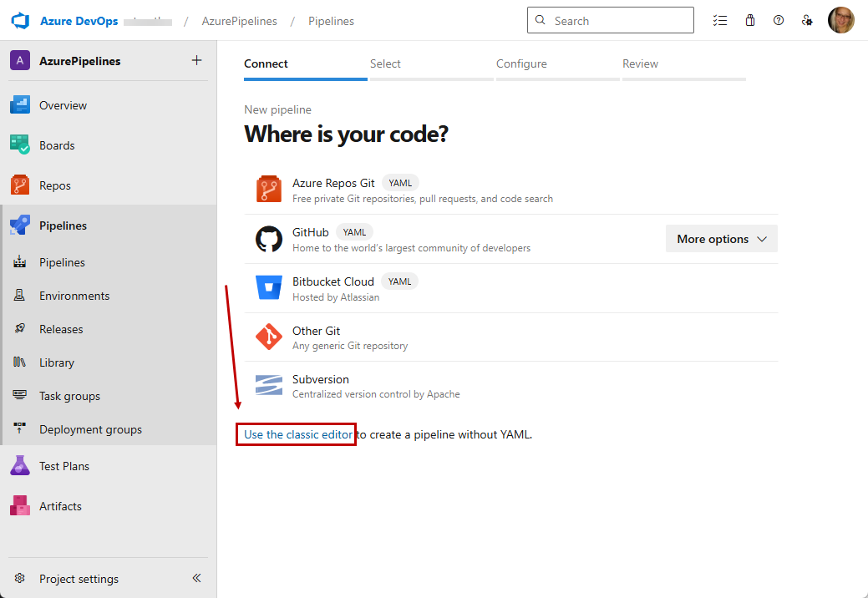Image resolution: width=868 pixels, height=598 pixels.
Task: Click the 'Any generic Git repository' description
Action: [350, 346]
